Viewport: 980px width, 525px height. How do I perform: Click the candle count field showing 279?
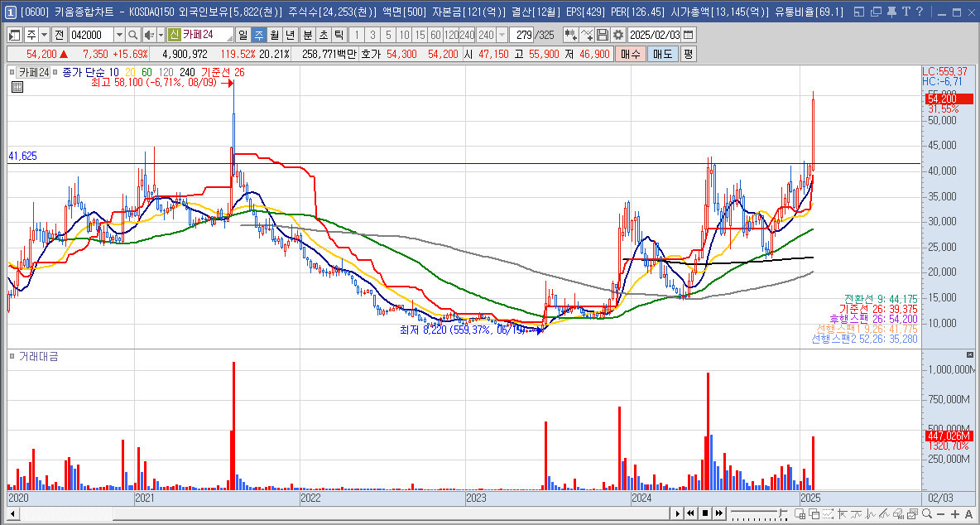coord(521,35)
